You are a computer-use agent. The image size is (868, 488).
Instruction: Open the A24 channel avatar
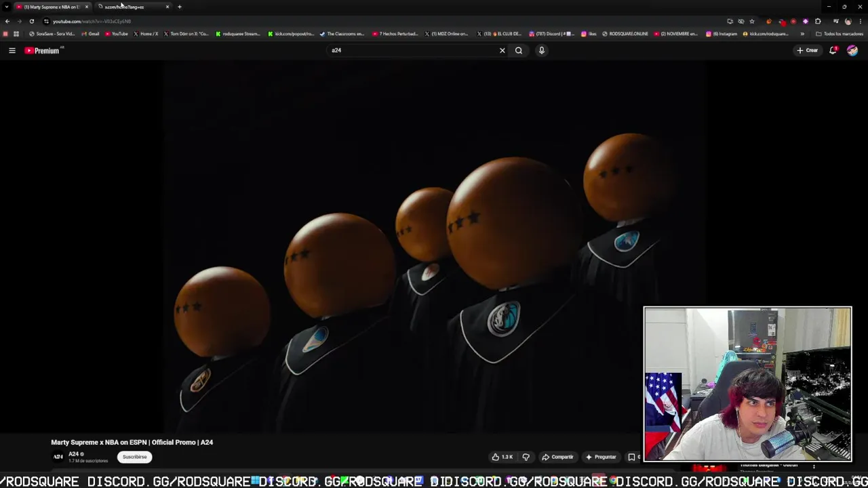point(58,457)
